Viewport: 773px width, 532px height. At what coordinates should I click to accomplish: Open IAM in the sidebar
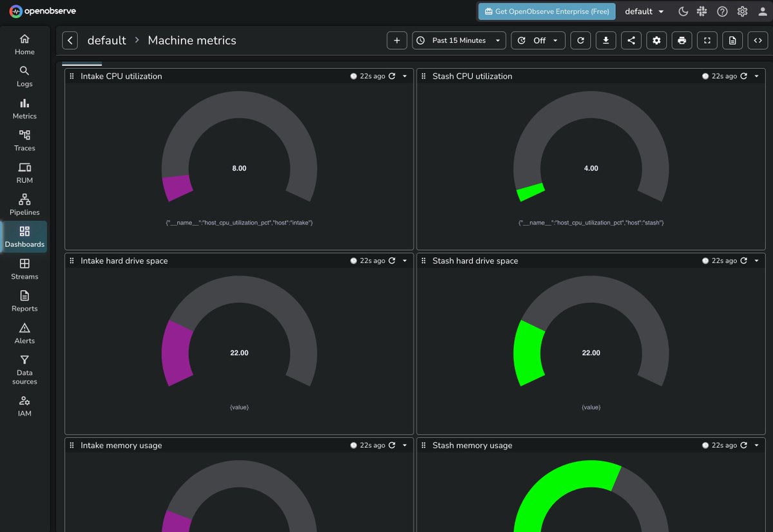tap(24, 406)
